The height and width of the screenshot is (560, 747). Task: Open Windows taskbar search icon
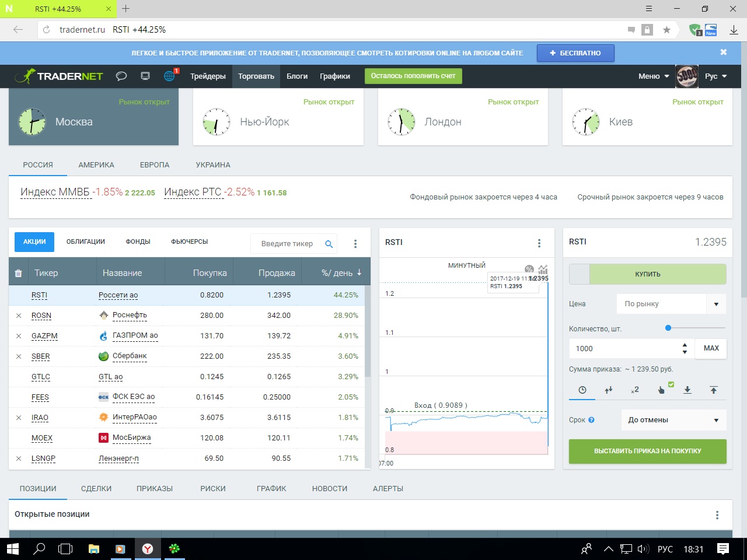pos(40,549)
